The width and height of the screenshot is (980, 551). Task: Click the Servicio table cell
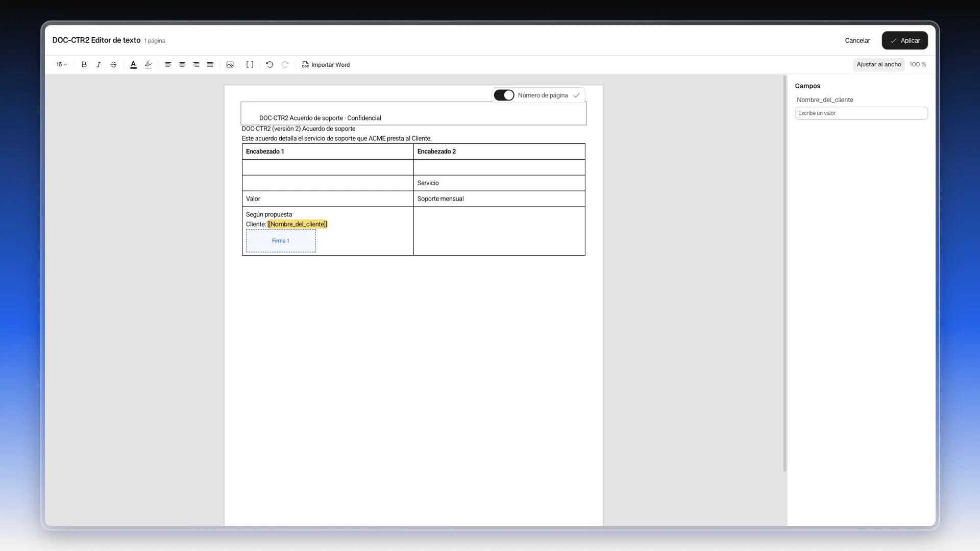tap(499, 183)
